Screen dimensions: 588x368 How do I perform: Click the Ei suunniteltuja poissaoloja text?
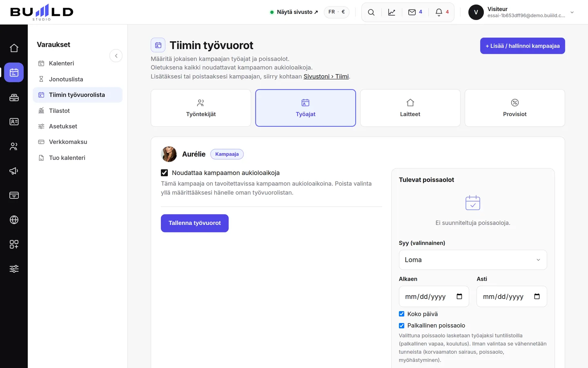[473, 223]
